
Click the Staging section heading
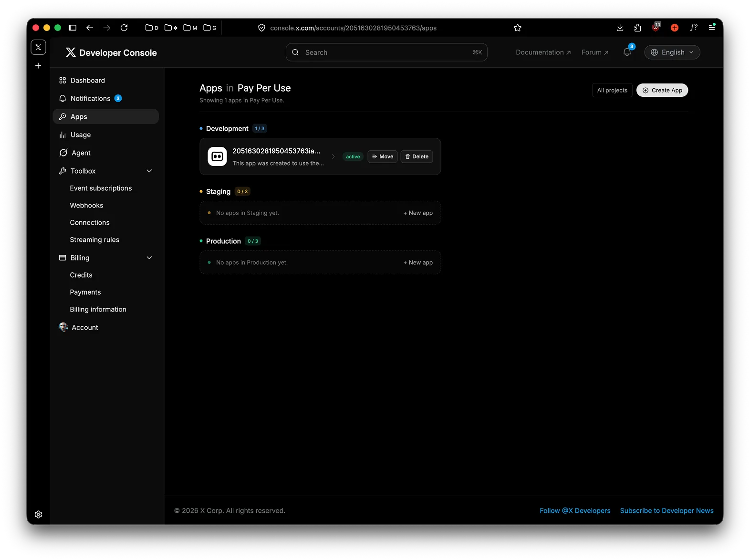tap(218, 191)
